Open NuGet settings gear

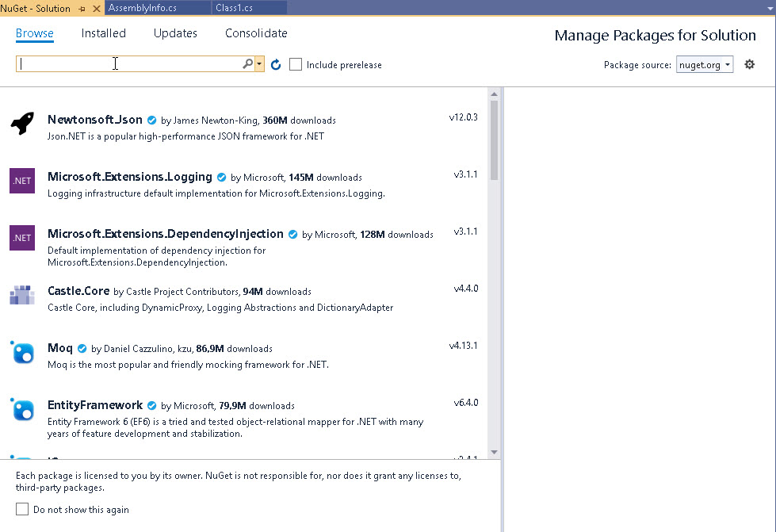pyautogui.click(x=749, y=64)
